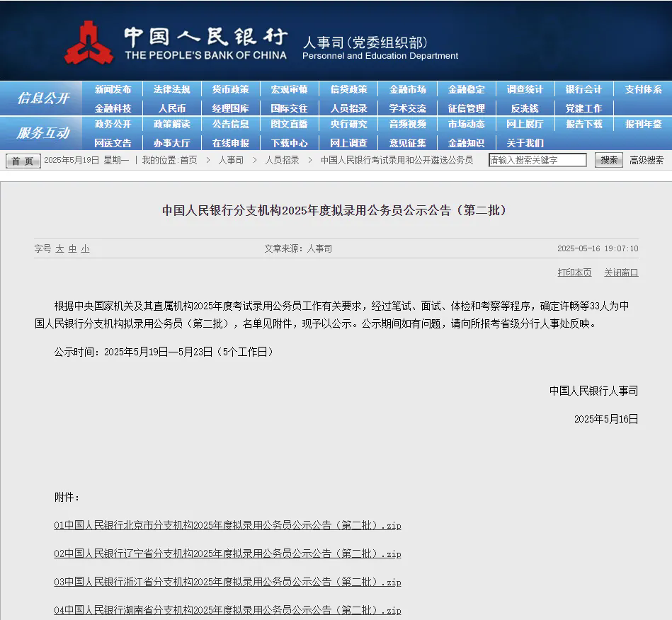This screenshot has width=672, height=620.
Task: Set font size to 小
Action: pos(85,249)
